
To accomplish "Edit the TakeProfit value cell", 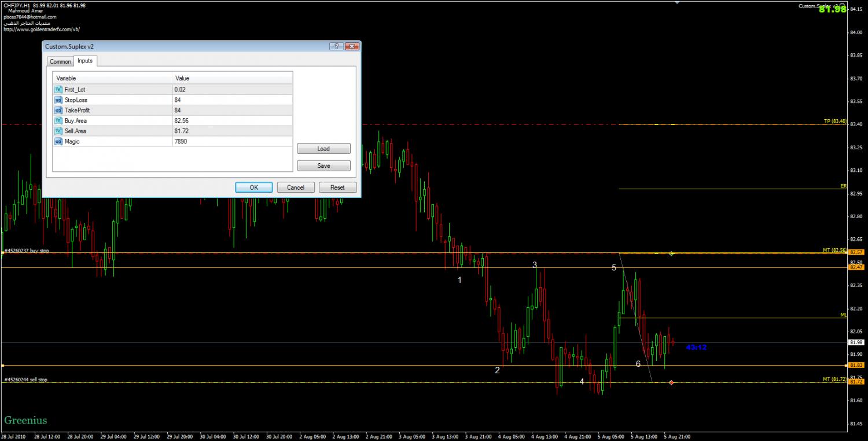I will pos(233,111).
